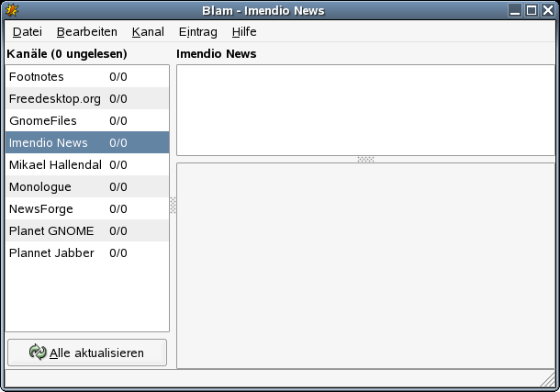Click the 0/0 count beside Footnotes
This screenshot has width=560, height=392.
(x=118, y=77)
